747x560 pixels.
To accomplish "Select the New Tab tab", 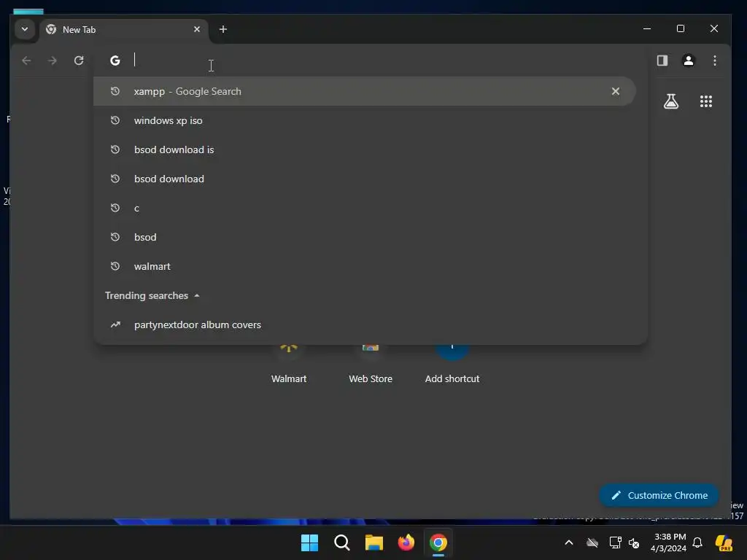I will [x=124, y=29].
